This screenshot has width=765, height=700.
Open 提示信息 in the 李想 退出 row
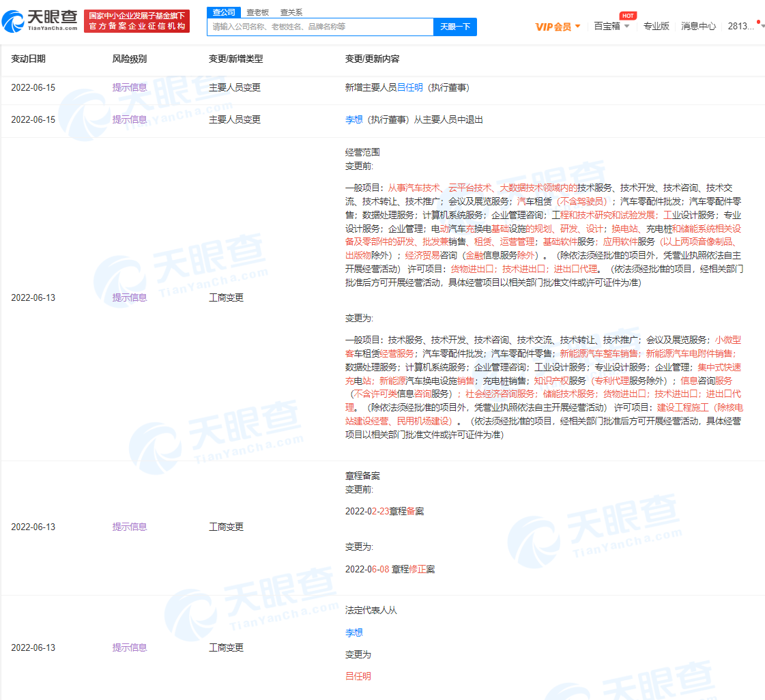pos(129,120)
